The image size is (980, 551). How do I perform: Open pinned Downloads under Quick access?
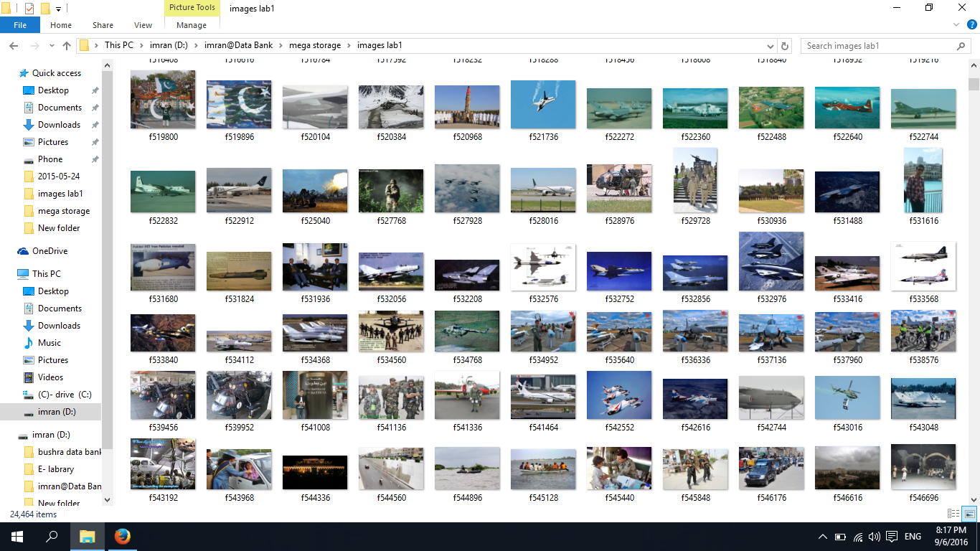(59, 125)
